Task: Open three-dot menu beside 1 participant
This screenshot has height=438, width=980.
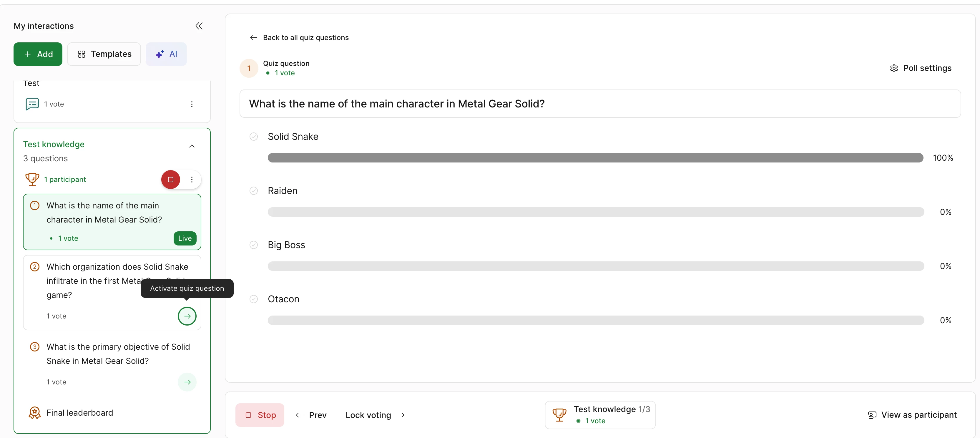Action: click(x=192, y=180)
